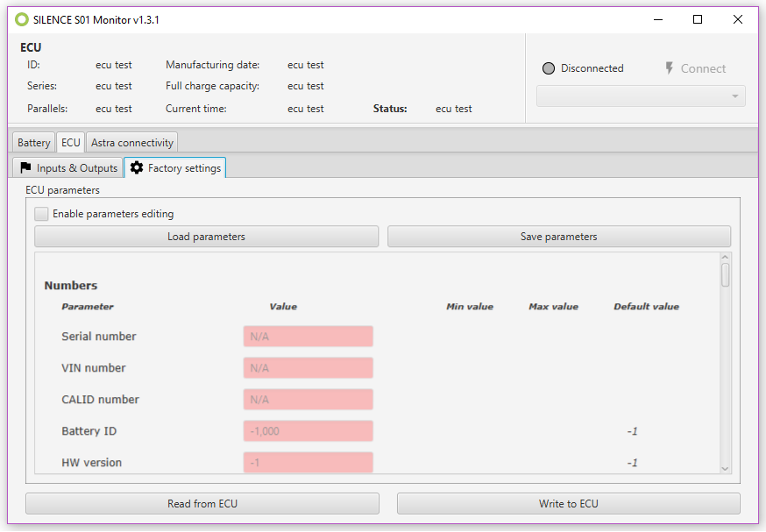Open the Astra connectivity tab
This screenshot has width=766, height=532.
132,143
